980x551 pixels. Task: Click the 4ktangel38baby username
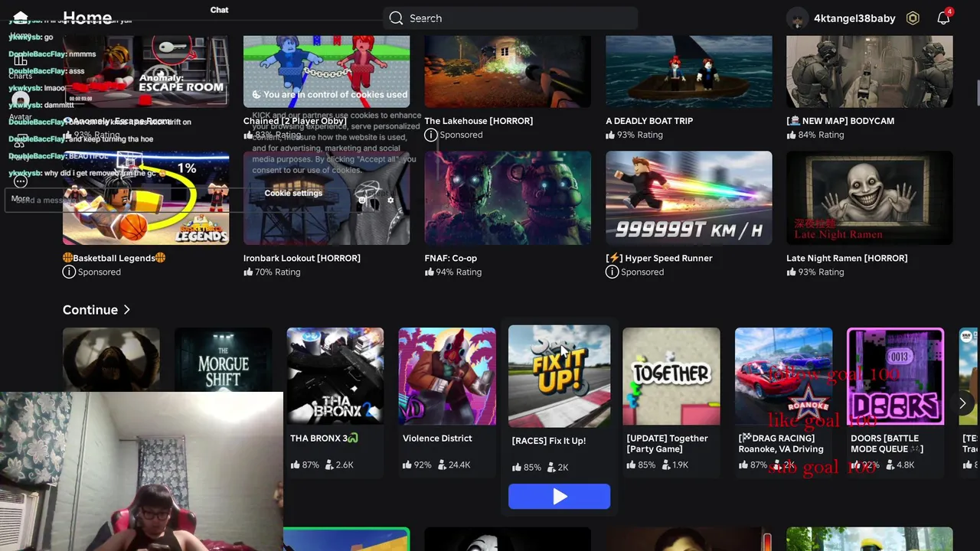pos(854,18)
